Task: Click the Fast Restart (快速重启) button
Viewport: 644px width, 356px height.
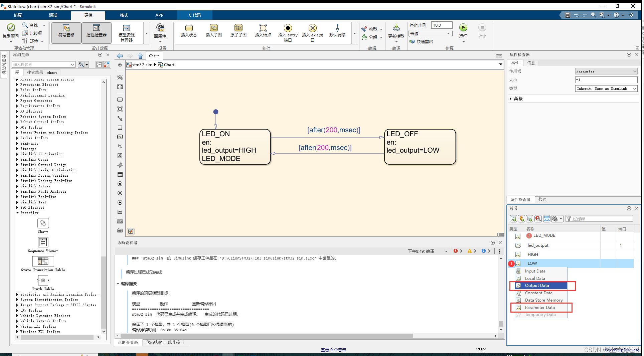Action: pos(422,41)
